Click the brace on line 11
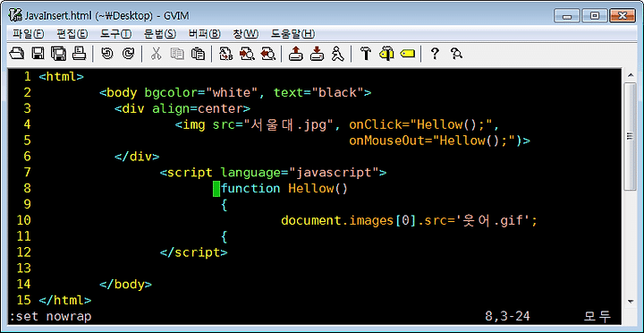Screen dimensions: 644x333 point(225,237)
